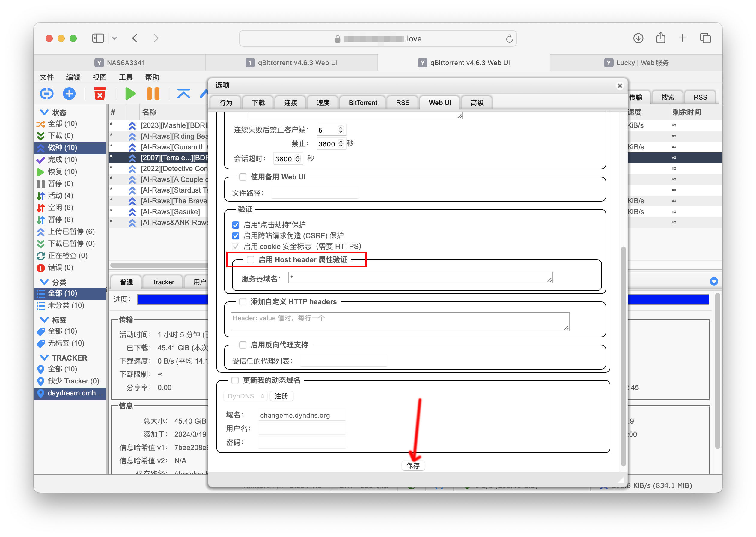Open the 工具 menu

[126, 77]
